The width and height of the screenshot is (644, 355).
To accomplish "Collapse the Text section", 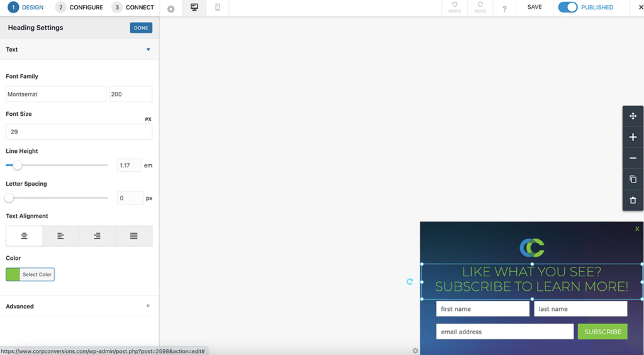I will click(x=79, y=49).
